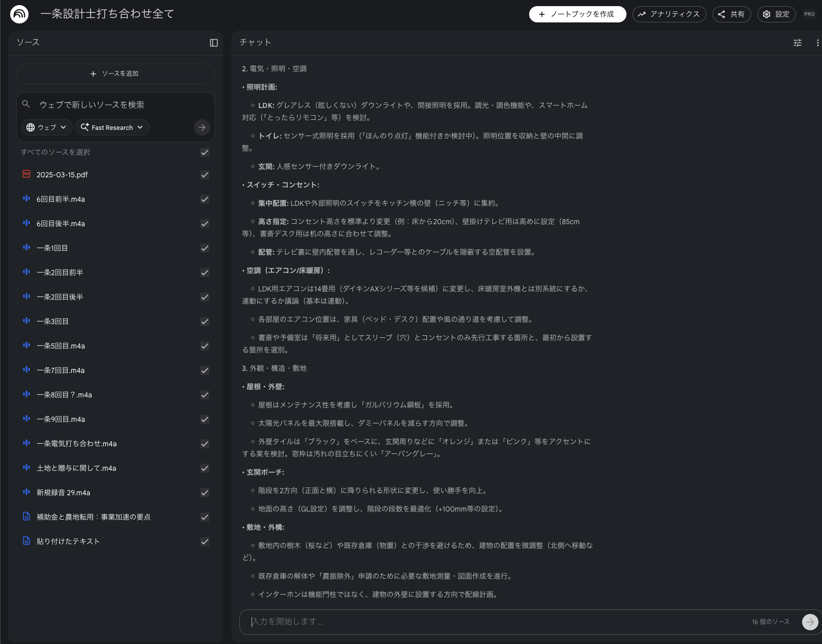Viewport: 822px width, 644px height.
Task: Open the Fast Research mode dropdown
Action: coord(112,127)
